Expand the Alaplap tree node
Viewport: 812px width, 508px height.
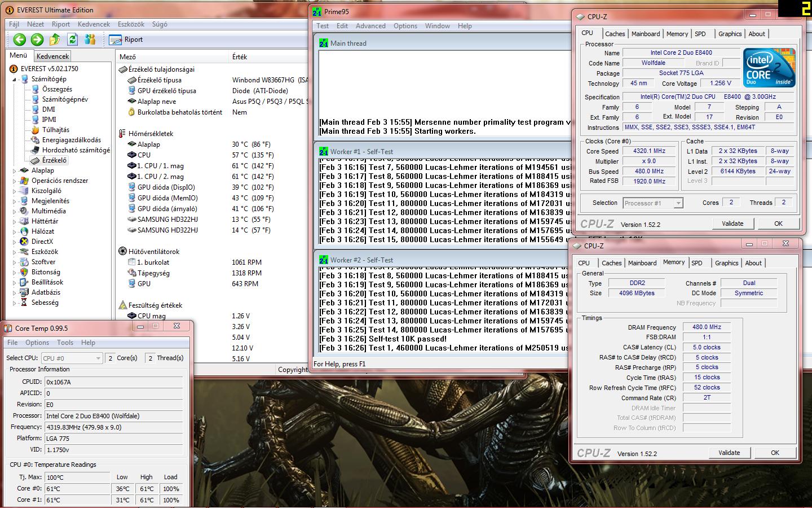pyautogui.click(x=15, y=170)
